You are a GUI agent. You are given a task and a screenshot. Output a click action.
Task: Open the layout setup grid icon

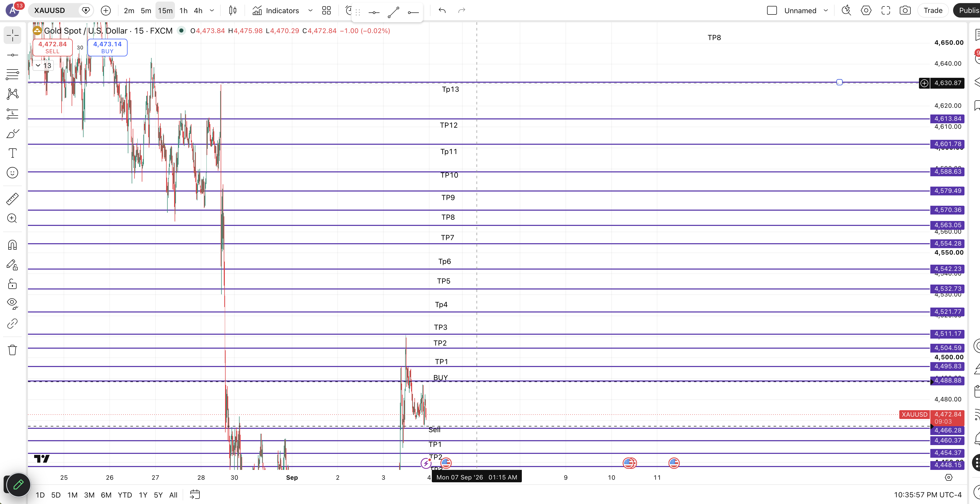326,11
